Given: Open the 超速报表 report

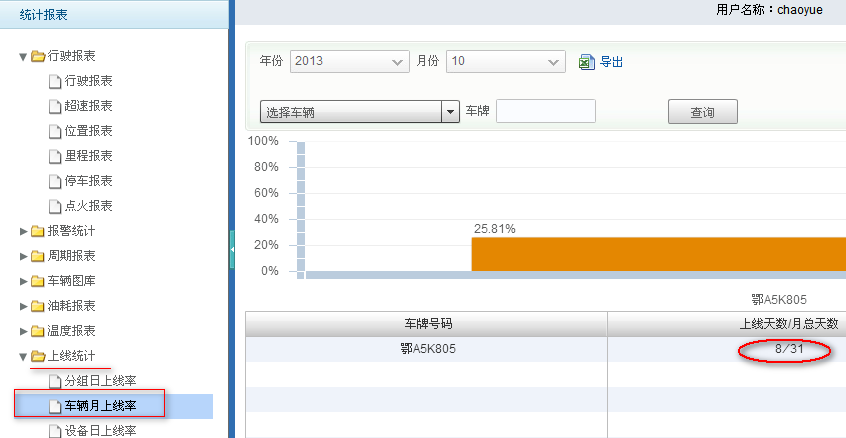Looking at the screenshot, I should [x=88, y=106].
